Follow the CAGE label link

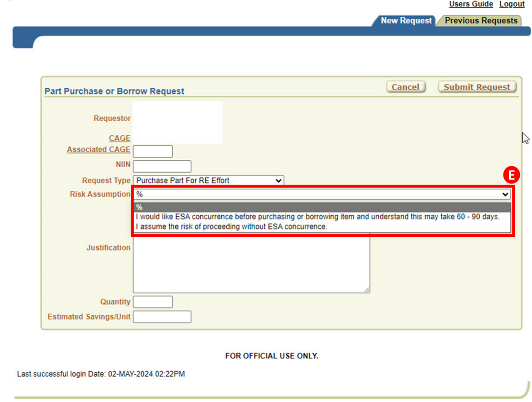pyautogui.click(x=119, y=138)
